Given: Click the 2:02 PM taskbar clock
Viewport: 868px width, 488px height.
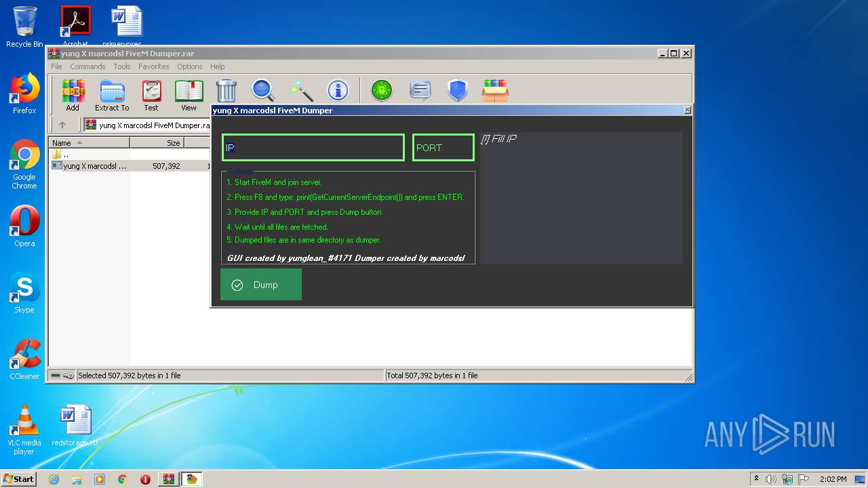Looking at the screenshot, I should pyautogui.click(x=833, y=479).
